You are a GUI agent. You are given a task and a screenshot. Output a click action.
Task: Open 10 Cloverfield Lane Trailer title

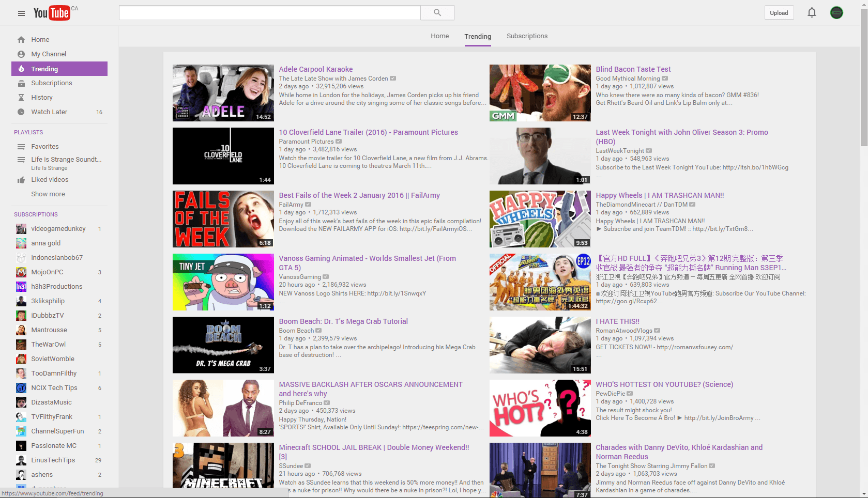click(x=369, y=132)
